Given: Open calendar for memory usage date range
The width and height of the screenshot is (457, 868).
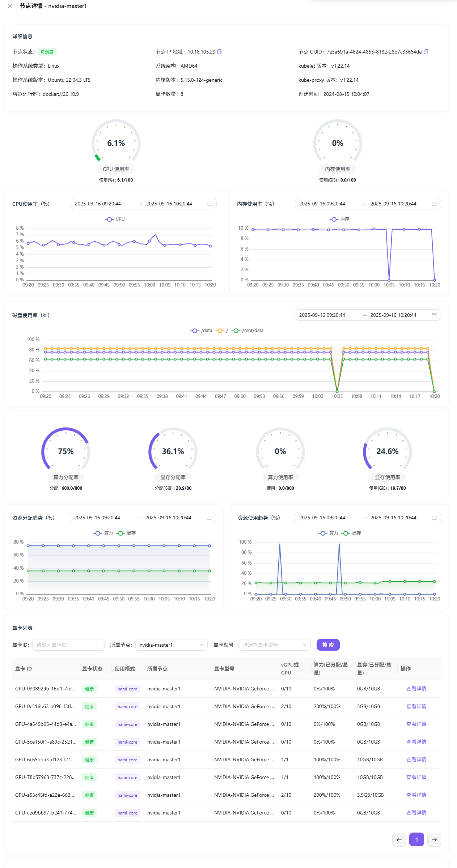Looking at the screenshot, I should point(434,204).
